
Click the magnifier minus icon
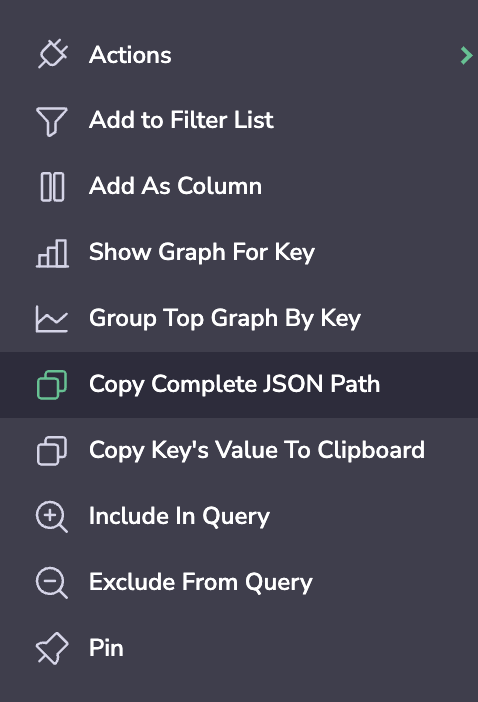pyautogui.click(x=52, y=582)
